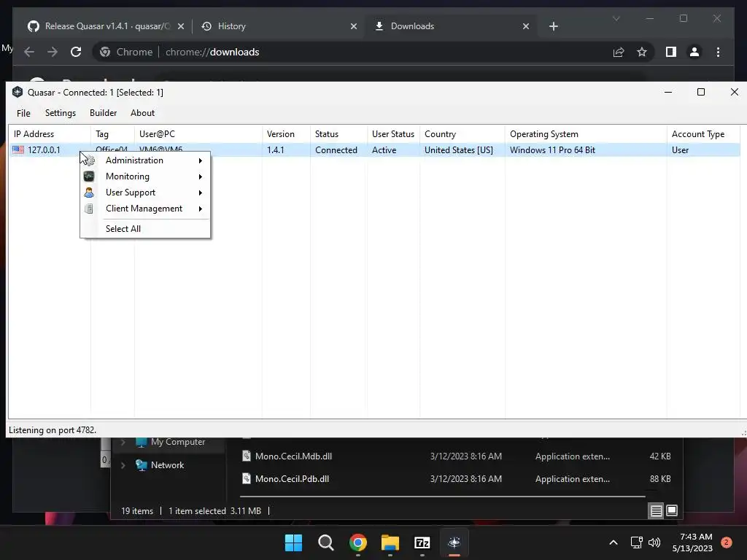Viewport: 747px width, 560px height.
Task: Click the Quasar app icon in title bar
Action: [18, 92]
